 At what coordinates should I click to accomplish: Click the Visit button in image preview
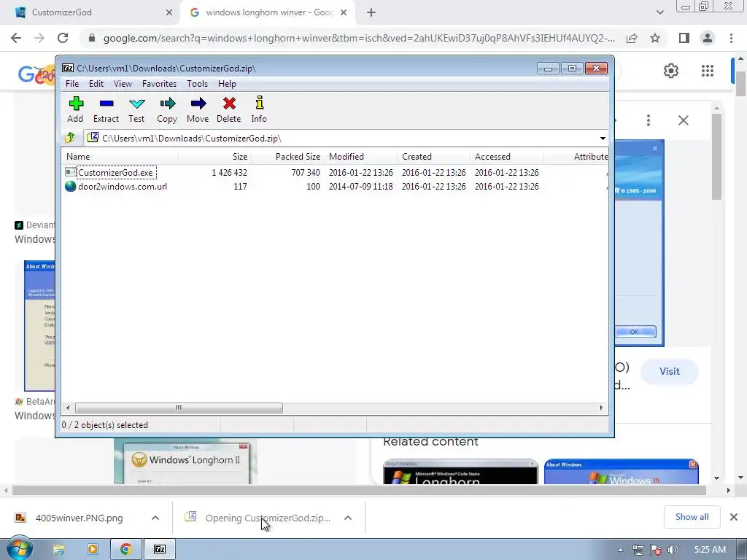point(670,371)
